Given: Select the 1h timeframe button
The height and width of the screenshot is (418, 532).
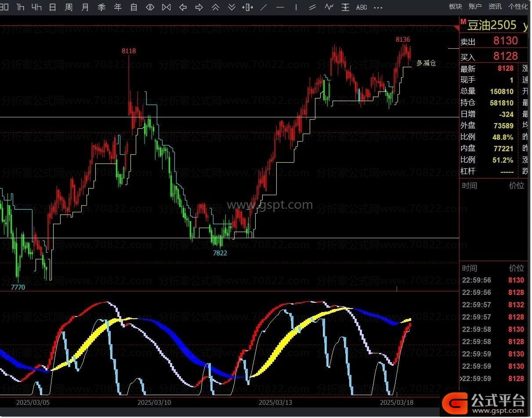Looking at the screenshot, I should coord(20,7).
